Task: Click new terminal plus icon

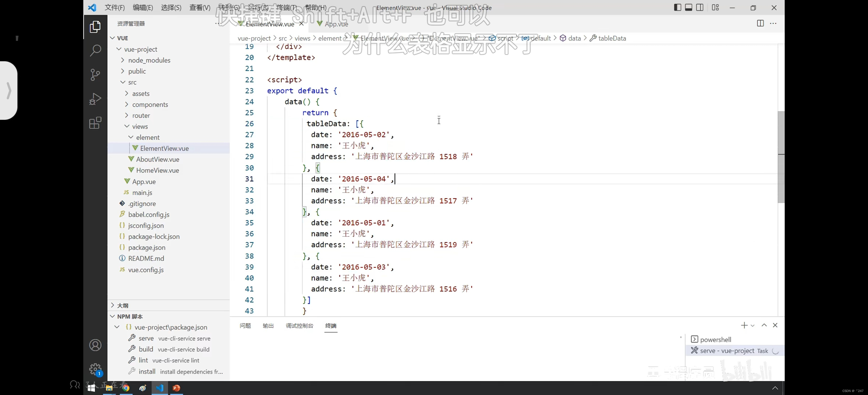Action: [744, 325]
